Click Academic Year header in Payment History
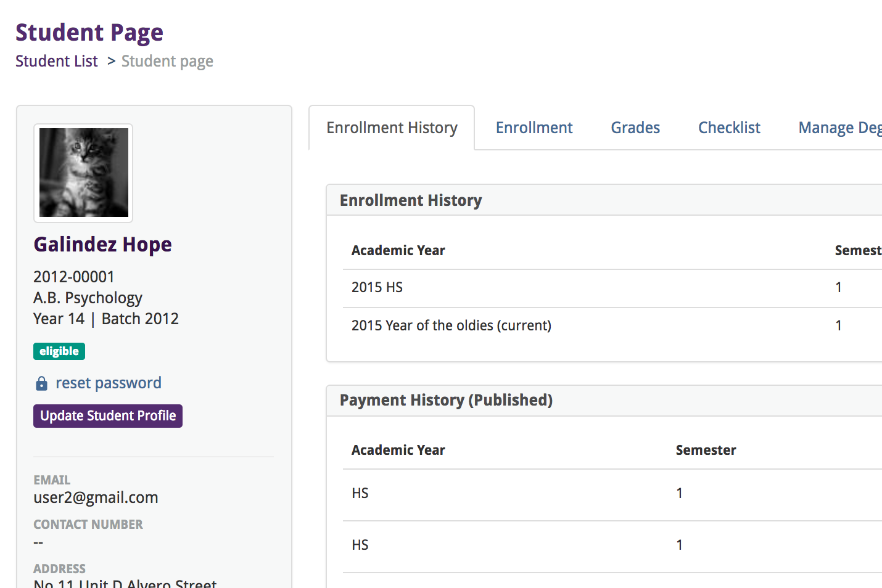 [398, 450]
